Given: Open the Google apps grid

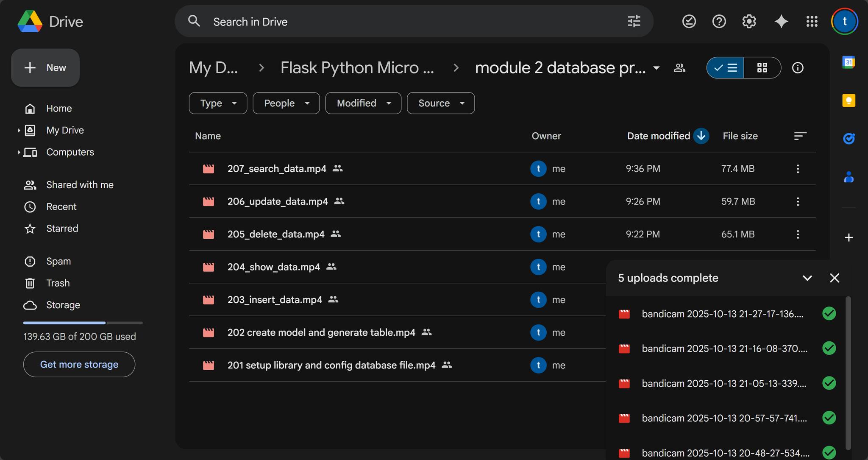Looking at the screenshot, I should pyautogui.click(x=812, y=21).
